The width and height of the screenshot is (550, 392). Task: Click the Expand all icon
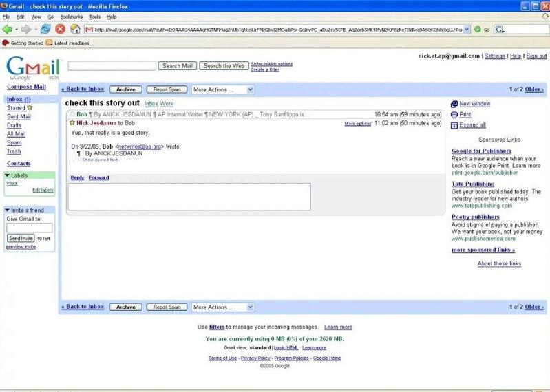(454, 126)
